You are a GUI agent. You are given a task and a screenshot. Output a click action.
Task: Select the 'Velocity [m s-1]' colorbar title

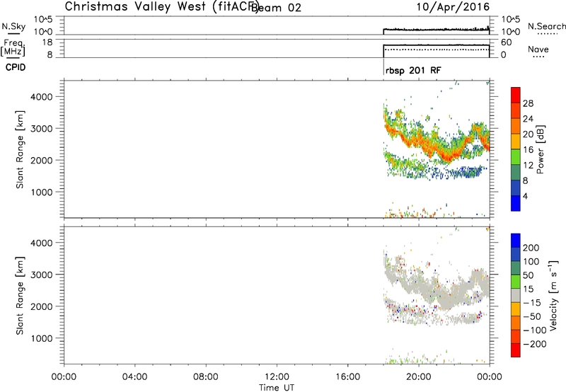(554, 295)
